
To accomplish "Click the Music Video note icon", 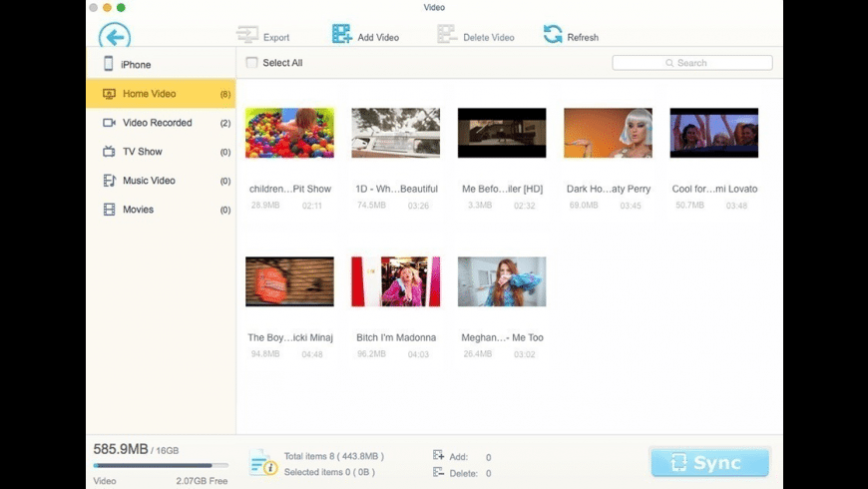I will point(109,180).
